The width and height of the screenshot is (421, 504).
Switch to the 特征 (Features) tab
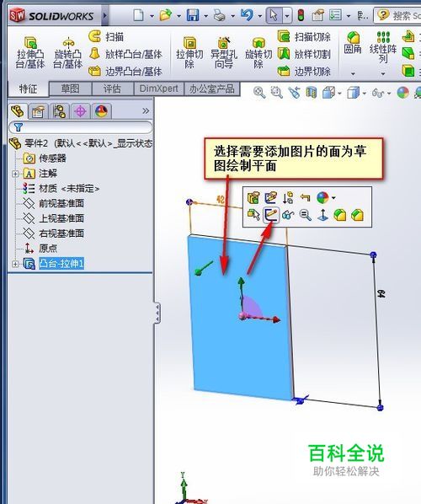28,88
